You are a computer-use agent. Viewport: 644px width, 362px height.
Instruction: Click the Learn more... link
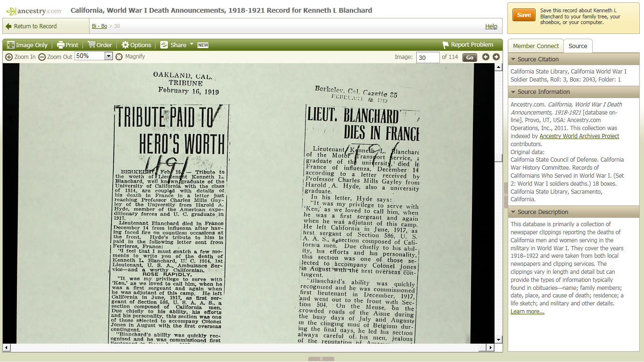click(x=527, y=312)
